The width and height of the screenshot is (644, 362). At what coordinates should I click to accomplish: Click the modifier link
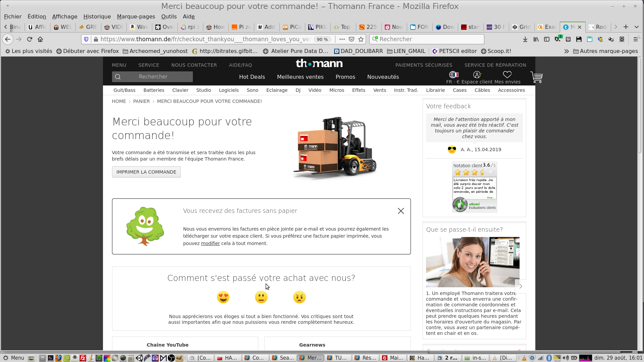pos(210,243)
